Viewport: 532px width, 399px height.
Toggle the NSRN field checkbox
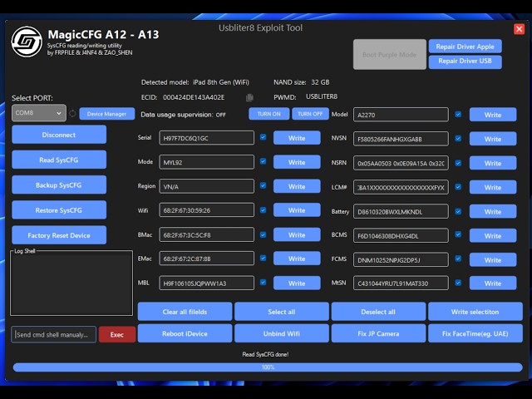[458, 163]
